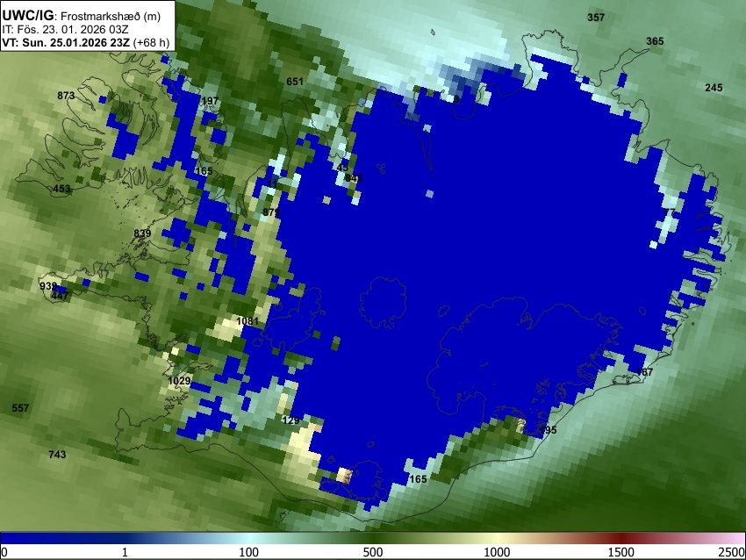Click the 879 value label
The image size is (746, 560).
pos(271,212)
